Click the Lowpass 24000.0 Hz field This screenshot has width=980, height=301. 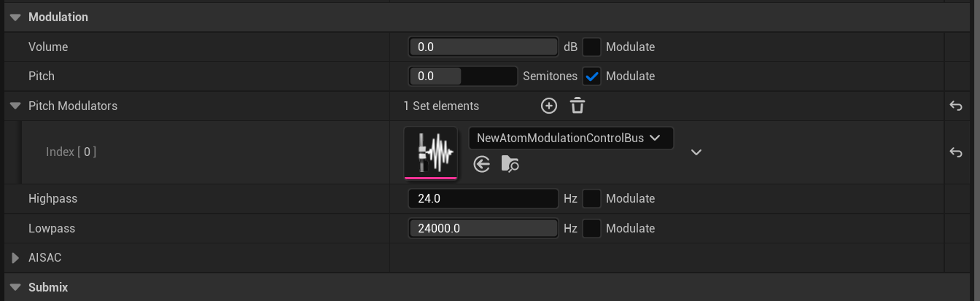483,228
